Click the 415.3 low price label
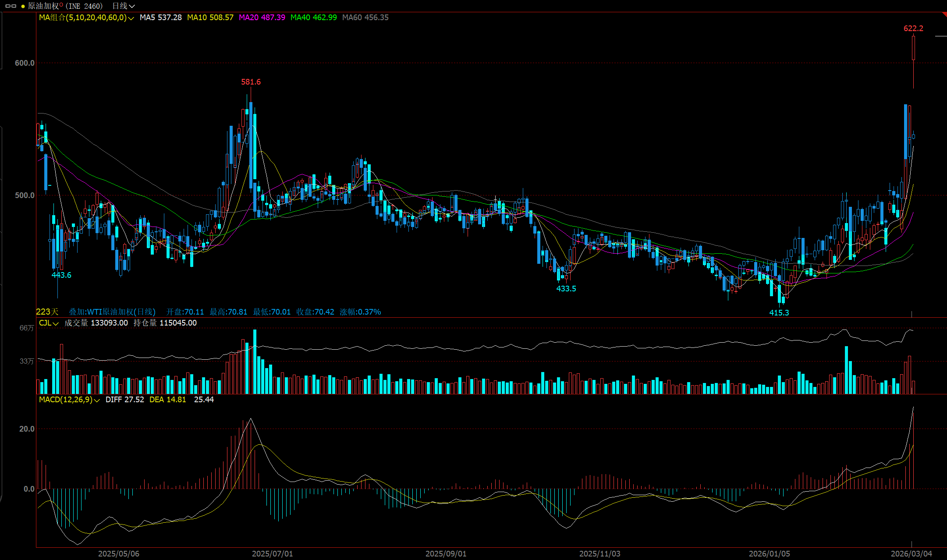 pyautogui.click(x=779, y=312)
